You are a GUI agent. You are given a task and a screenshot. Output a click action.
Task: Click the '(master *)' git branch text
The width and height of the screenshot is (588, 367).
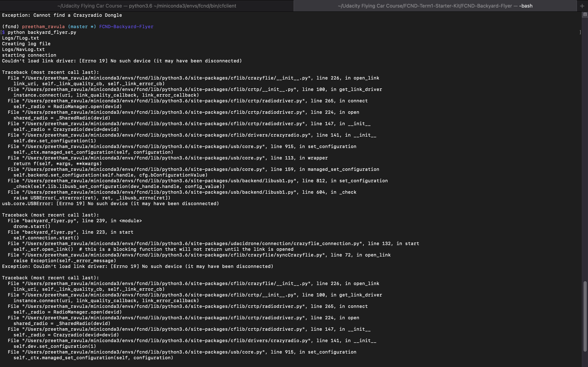point(82,27)
